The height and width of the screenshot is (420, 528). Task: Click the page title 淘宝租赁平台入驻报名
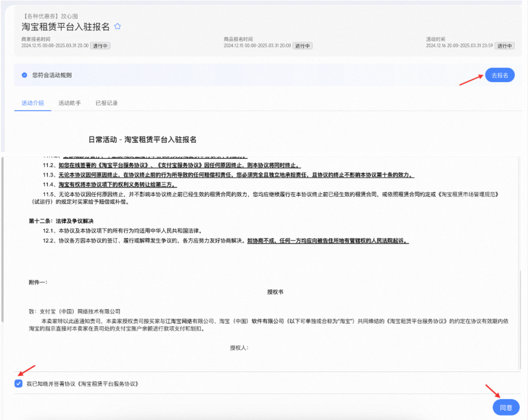tap(66, 27)
